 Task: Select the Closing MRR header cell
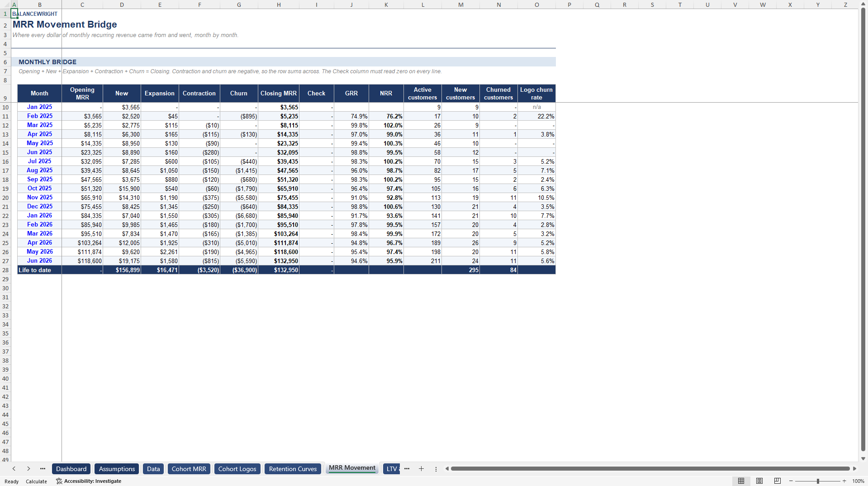coord(279,94)
